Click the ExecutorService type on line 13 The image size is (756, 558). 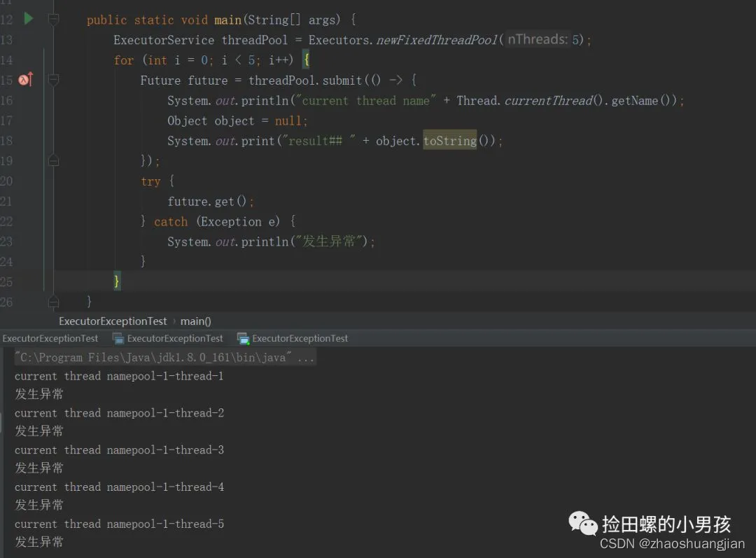[x=163, y=39]
